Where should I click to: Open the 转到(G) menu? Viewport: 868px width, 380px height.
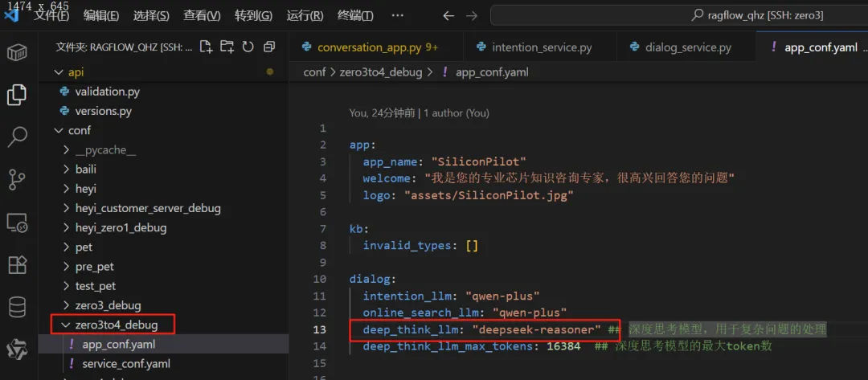coord(253,15)
